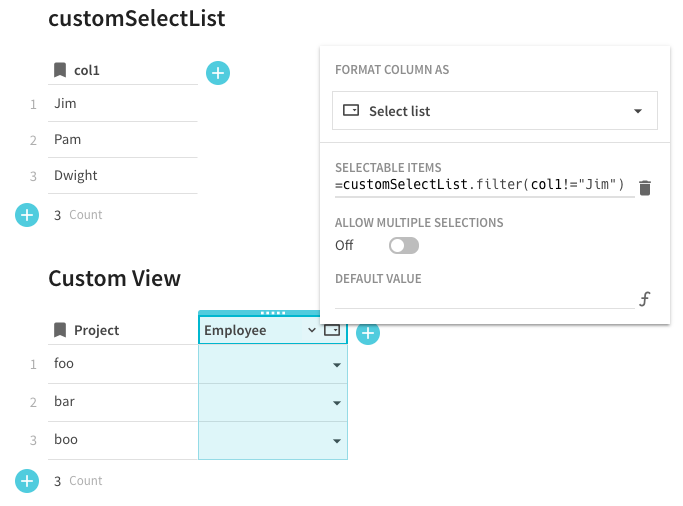Add a column after the Employee column
The width and height of the screenshot is (683, 506).
tap(368, 333)
